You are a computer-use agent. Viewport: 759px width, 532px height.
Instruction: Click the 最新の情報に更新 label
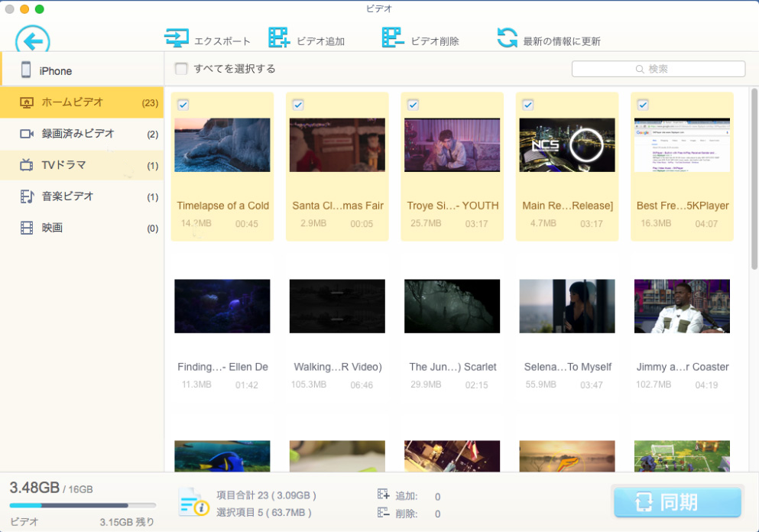coord(562,41)
